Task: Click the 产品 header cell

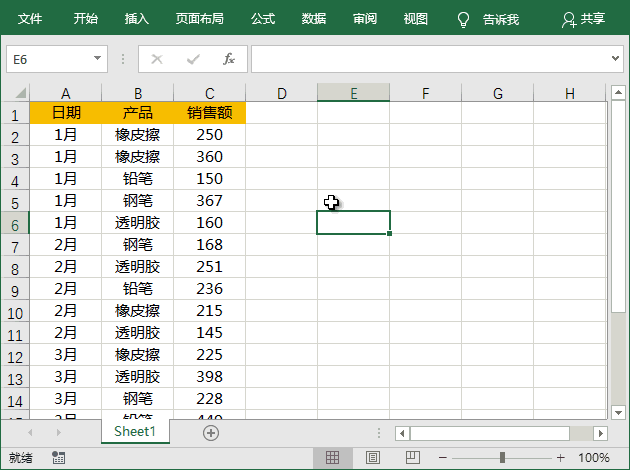Action: pyautogui.click(x=138, y=112)
